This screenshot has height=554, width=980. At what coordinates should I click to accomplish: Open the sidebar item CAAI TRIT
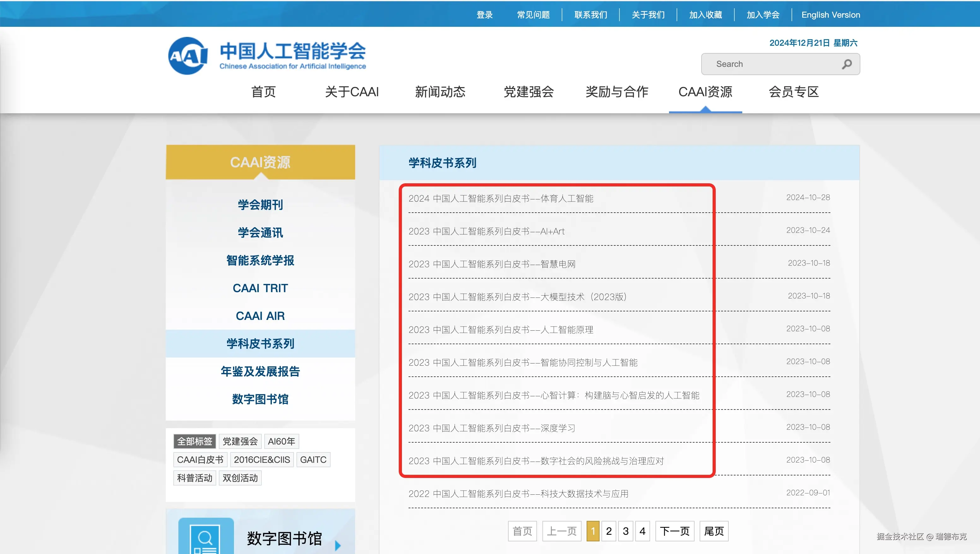click(x=260, y=288)
